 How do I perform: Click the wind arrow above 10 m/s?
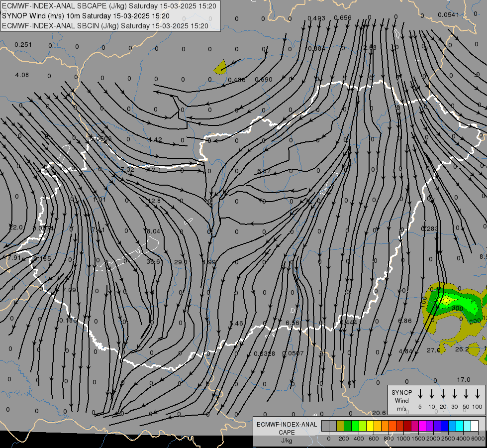pyautogui.click(x=431, y=394)
